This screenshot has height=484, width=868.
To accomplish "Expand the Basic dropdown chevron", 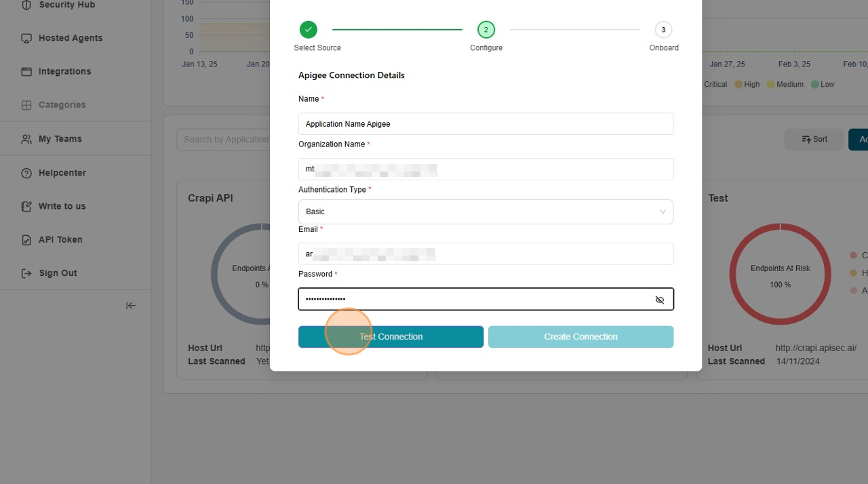I will coord(663,211).
